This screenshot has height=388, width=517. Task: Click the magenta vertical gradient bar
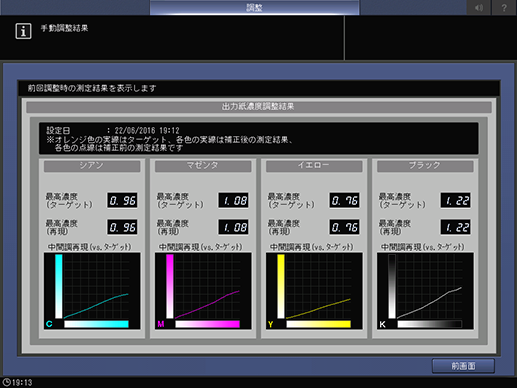(x=170, y=286)
